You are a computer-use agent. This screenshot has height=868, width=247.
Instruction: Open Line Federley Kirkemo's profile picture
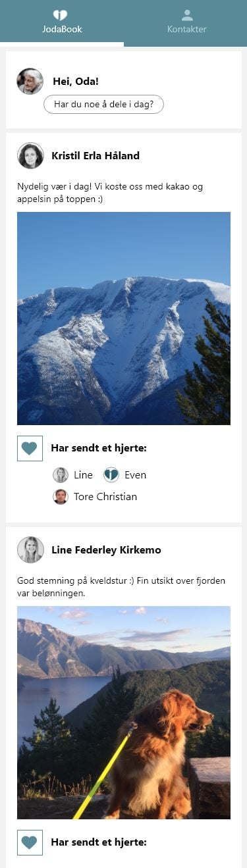coord(30,550)
